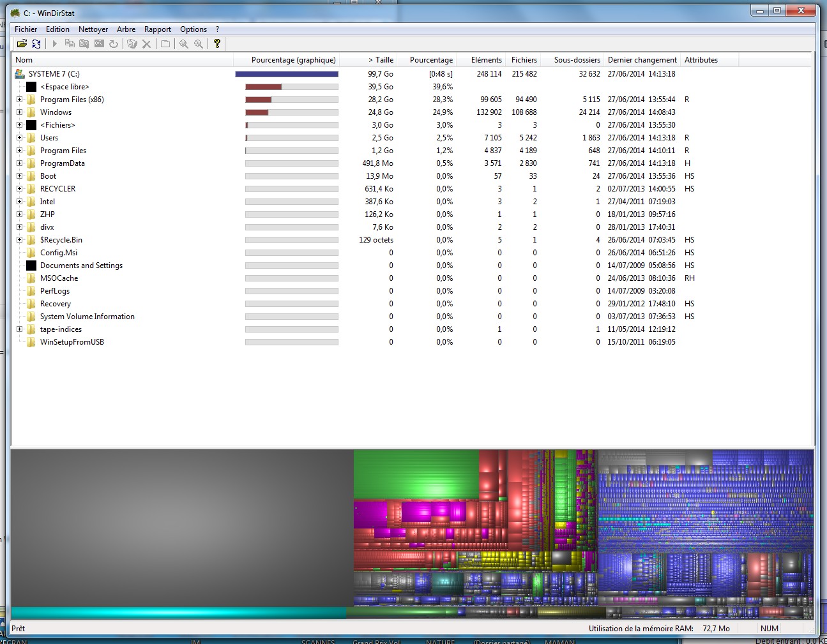This screenshot has width=827, height=644.
Task: Click the SYSTEME 7 (C:) drive icon
Action: point(20,74)
